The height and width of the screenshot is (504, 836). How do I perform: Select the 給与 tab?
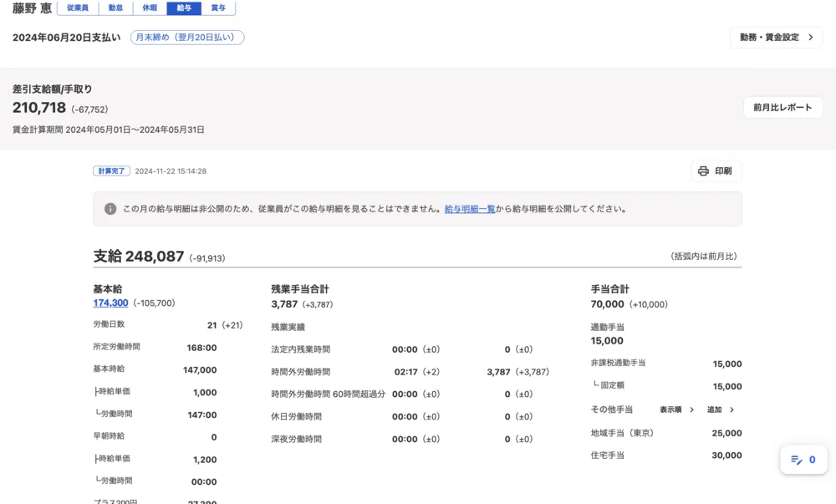[184, 8]
